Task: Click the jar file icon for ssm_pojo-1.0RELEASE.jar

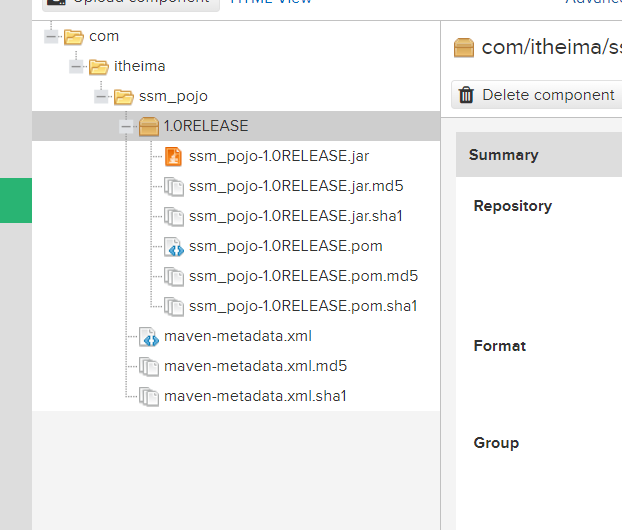Action: point(173,156)
